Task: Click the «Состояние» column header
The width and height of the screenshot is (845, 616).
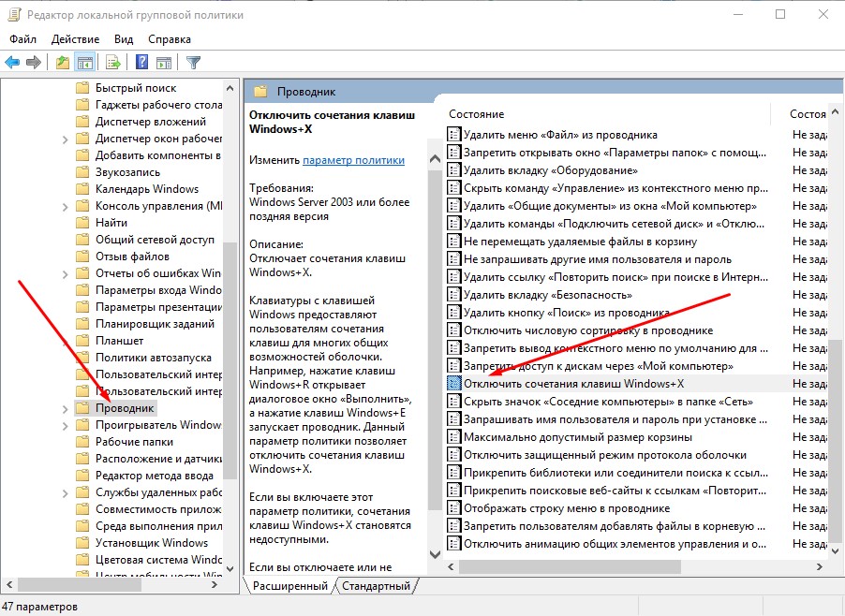Action: pos(476,113)
